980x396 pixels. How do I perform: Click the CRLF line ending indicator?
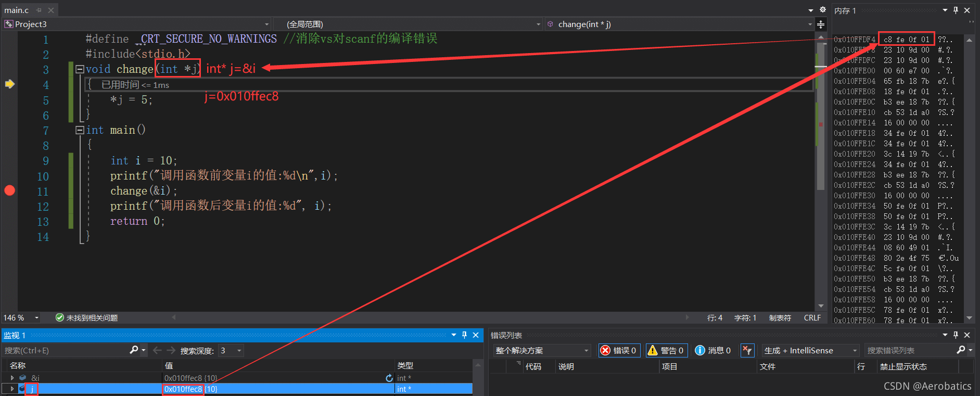[812, 317]
